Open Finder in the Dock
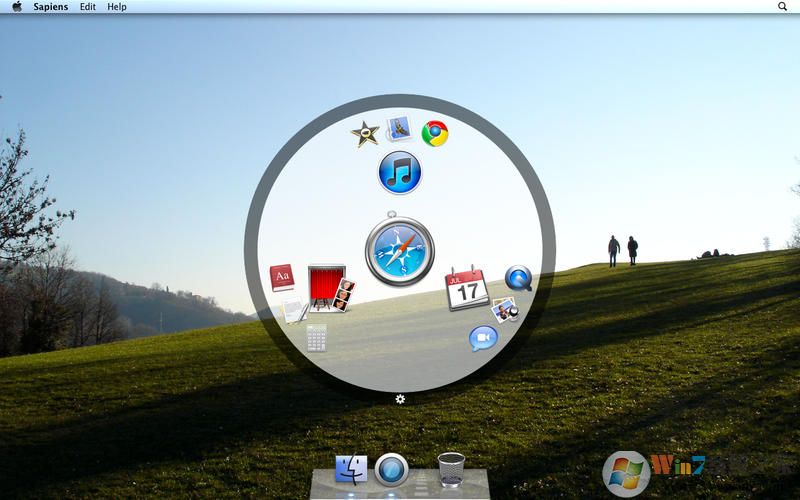 pyautogui.click(x=351, y=469)
